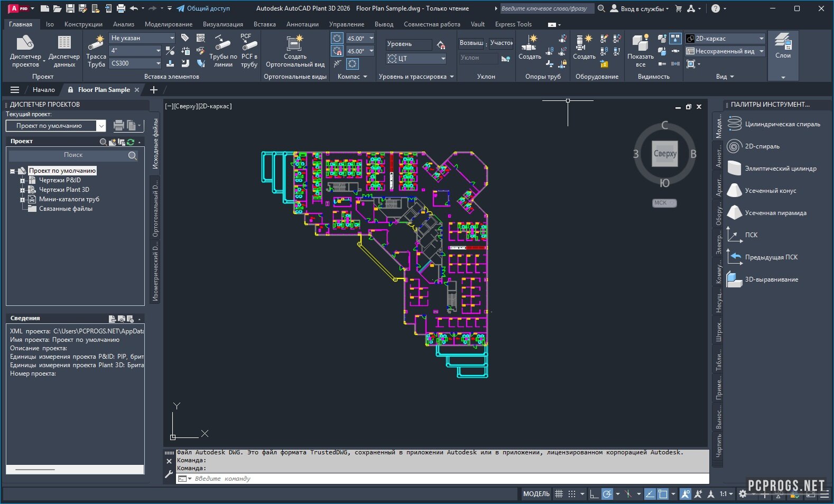Open the Диспетчер данных tool
Screen dimensions: 834x504
coord(64,51)
